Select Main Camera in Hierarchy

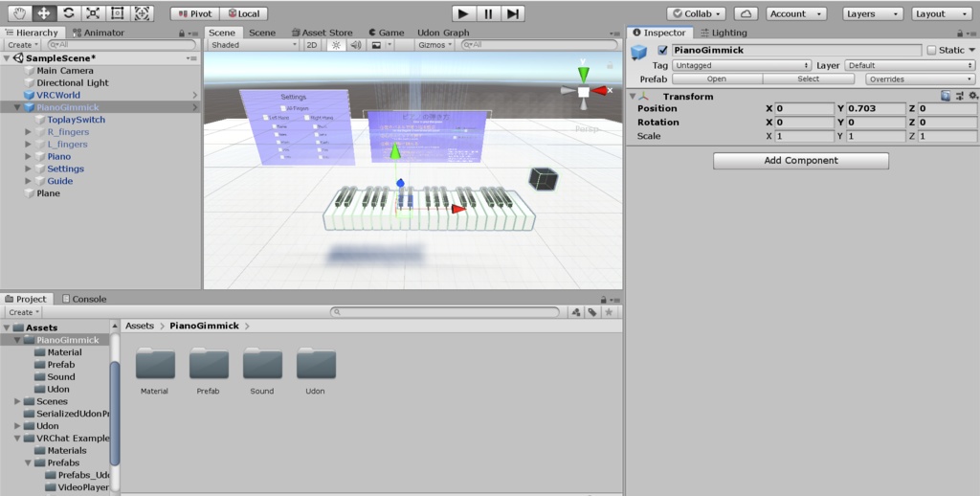coord(65,71)
